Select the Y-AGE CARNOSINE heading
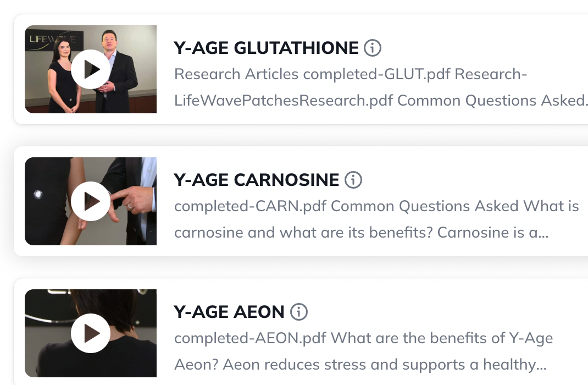Image resolution: width=588 pixels, height=385 pixels. click(256, 180)
